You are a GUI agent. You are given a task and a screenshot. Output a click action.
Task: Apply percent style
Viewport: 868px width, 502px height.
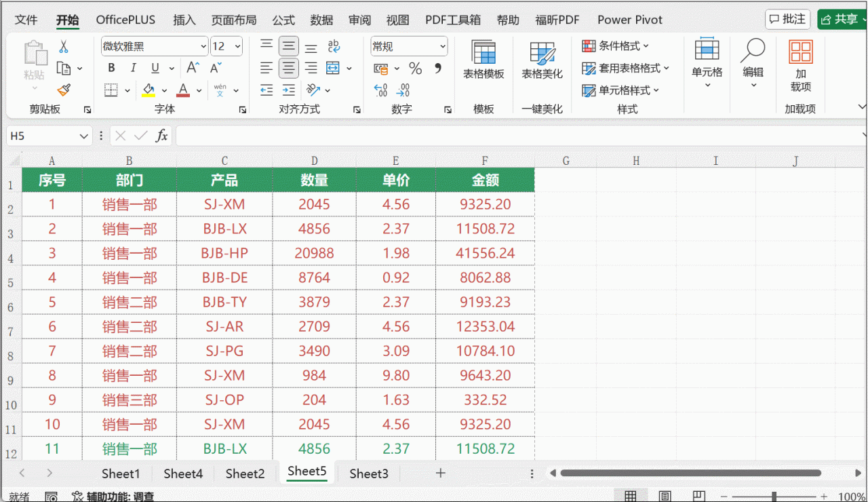(416, 68)
